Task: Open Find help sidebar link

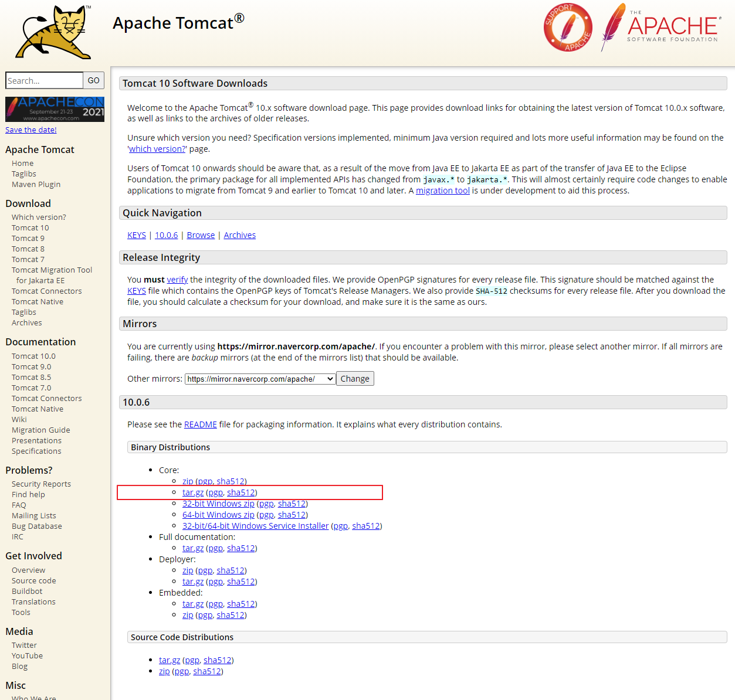Action: pos(28,494)
